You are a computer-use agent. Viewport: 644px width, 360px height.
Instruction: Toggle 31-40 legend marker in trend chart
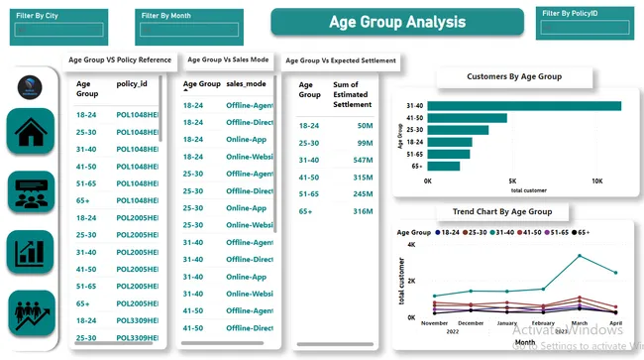(x=492, y=233)
